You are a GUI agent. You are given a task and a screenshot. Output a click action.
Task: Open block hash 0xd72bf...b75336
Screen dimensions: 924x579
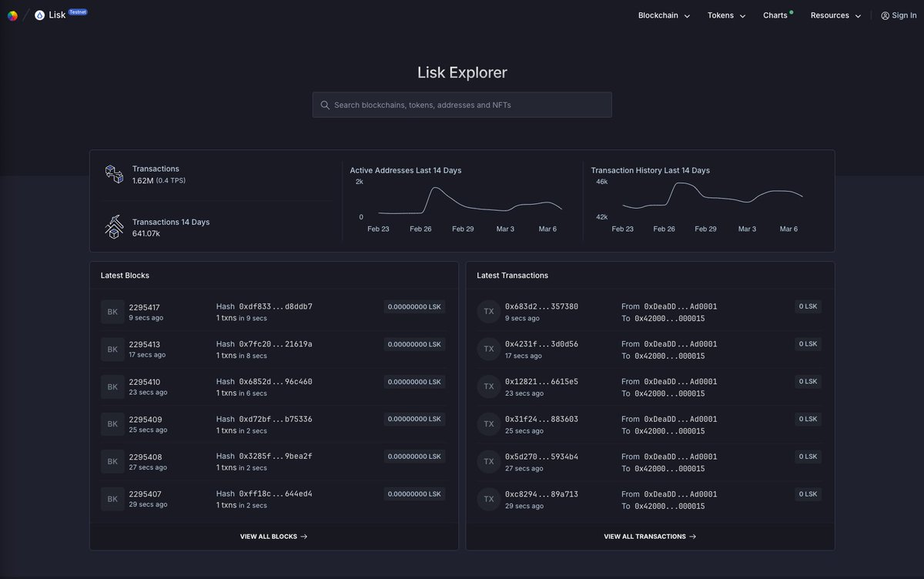[x=276, y=419]
